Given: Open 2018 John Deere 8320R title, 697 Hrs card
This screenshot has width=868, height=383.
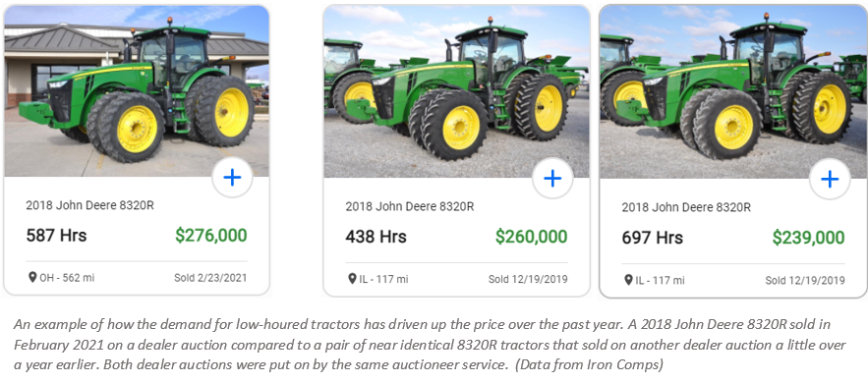Looking at the screenshot, I should click(x=686, y=207).
